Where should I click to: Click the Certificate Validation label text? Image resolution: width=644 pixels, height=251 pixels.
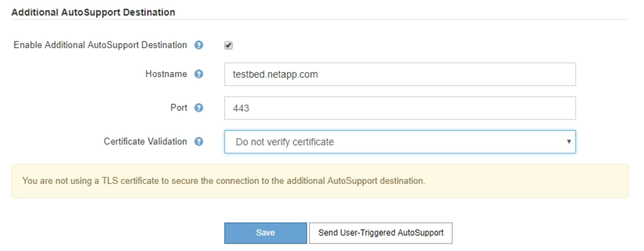pos(145,142)
